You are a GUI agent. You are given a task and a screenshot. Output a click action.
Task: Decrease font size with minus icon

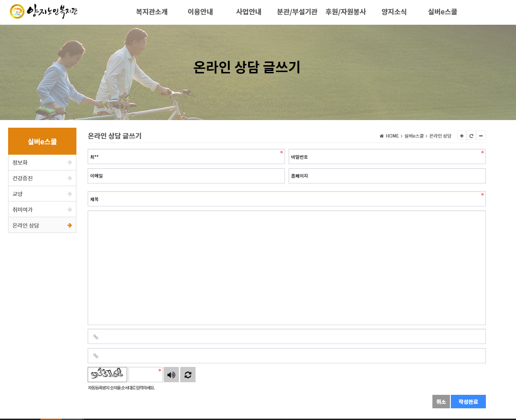[481, 136]
